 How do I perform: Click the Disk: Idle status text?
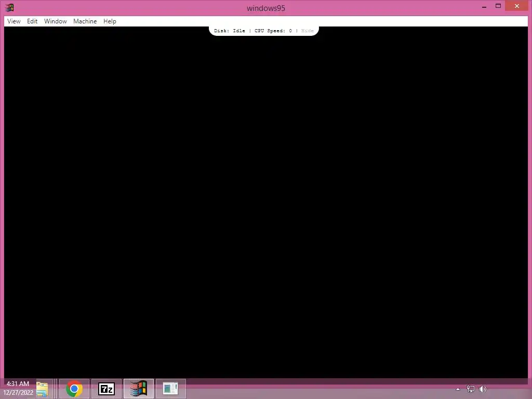(229, 31)
